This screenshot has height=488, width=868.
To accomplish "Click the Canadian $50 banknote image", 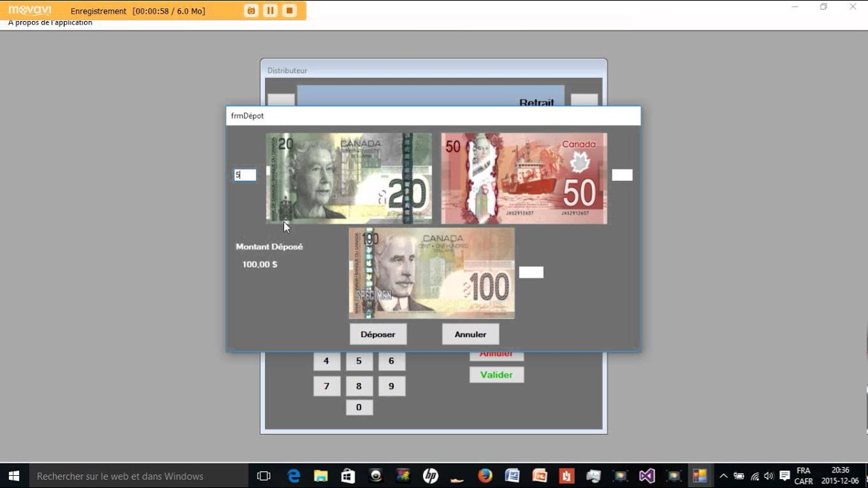I will [x=524, y=178].
